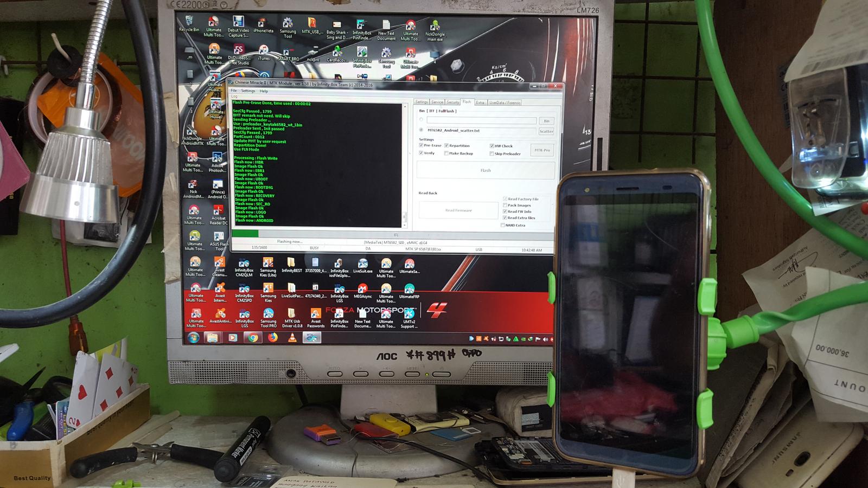
Task: Enable the NAND Extra checkbox
Action: pos(503,225)
